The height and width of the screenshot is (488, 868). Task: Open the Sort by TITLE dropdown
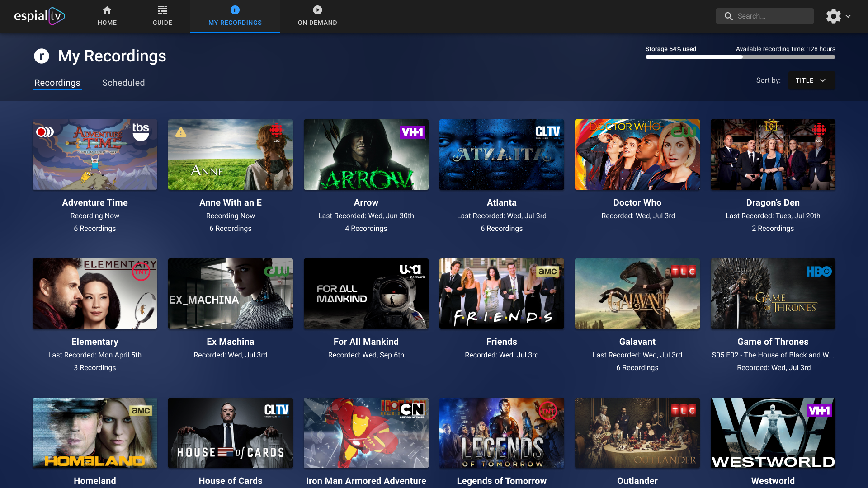tap(811, 80)
